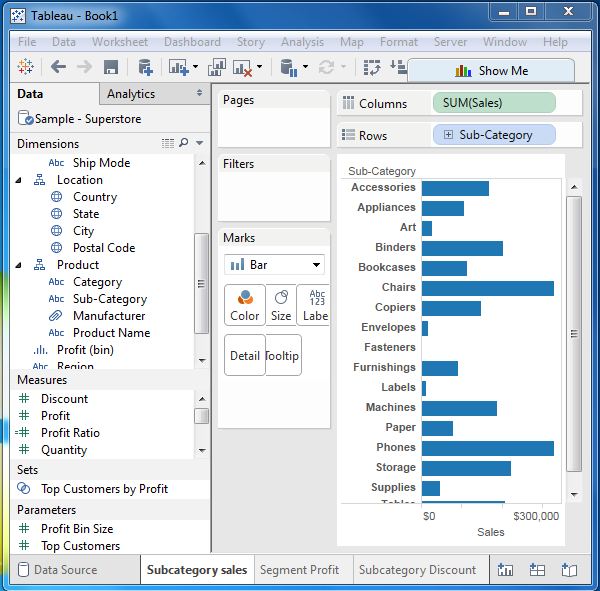Viewport: 600px width, 591px height.
Task: Switch to the Segment Profit sheet tab
Action: click(x=299, y=570)
